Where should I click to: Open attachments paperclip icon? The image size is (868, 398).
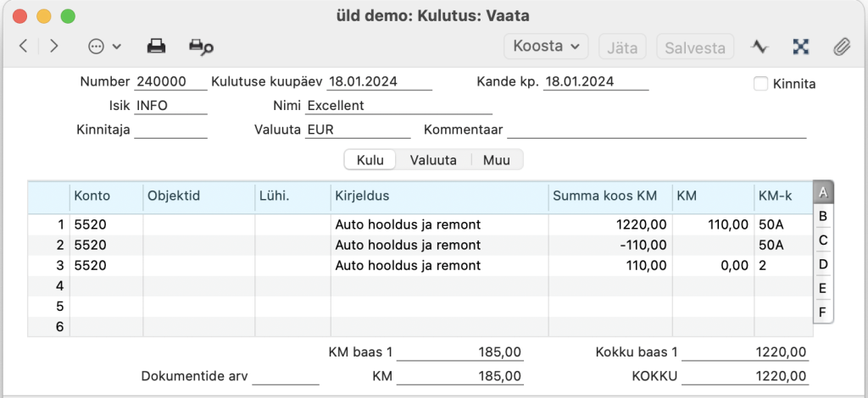click(842, 47)
